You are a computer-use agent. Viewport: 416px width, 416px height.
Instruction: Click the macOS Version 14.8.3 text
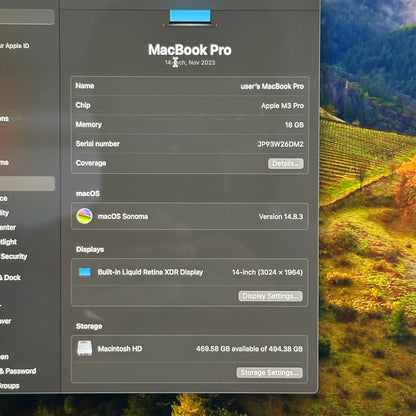281,216
